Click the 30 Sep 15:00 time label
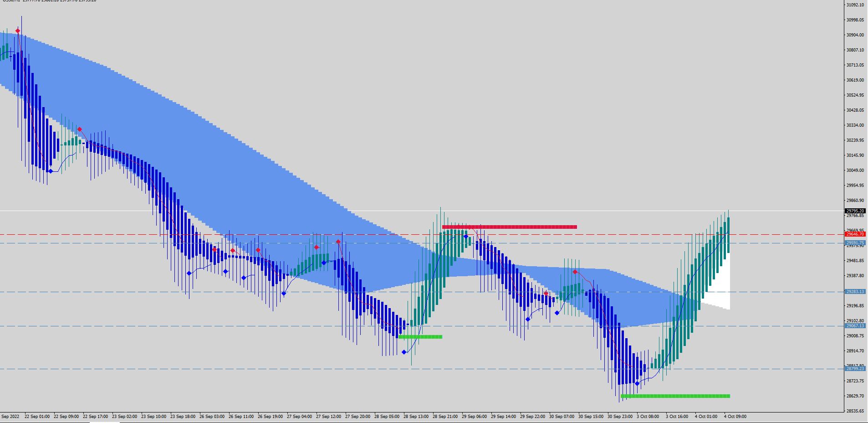This screenshot has height=423, width=868. [591, 417]
